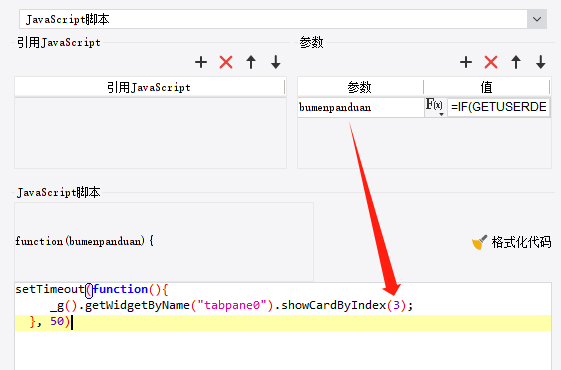Add a referenced JavaScript entry
The image size is (561, 370).
pyautogui.click(x=201, y=62)
